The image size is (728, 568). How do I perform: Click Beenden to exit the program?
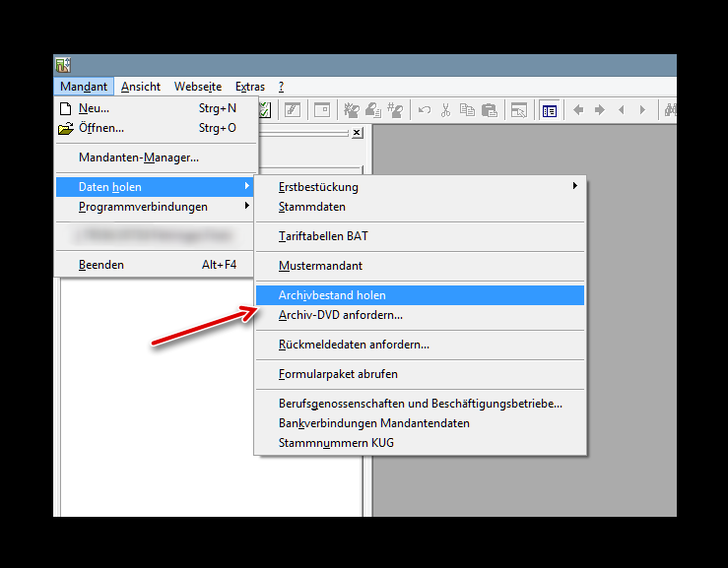(101, 265)
